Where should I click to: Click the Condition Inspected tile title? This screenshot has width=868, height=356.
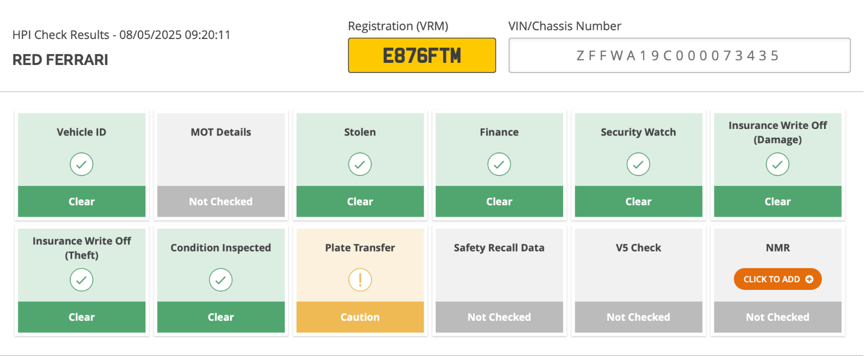click(221, 248)
